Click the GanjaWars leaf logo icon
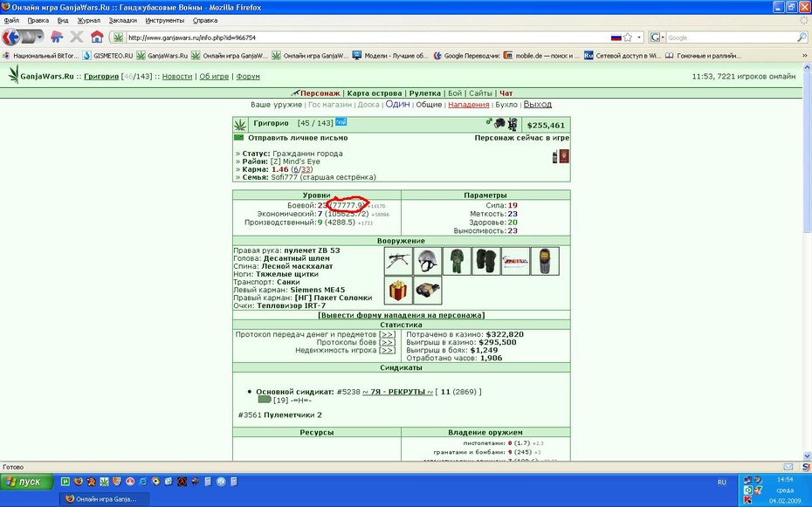Screen dimensions: 812x507 pyautogui.click(x=13, y=74)
